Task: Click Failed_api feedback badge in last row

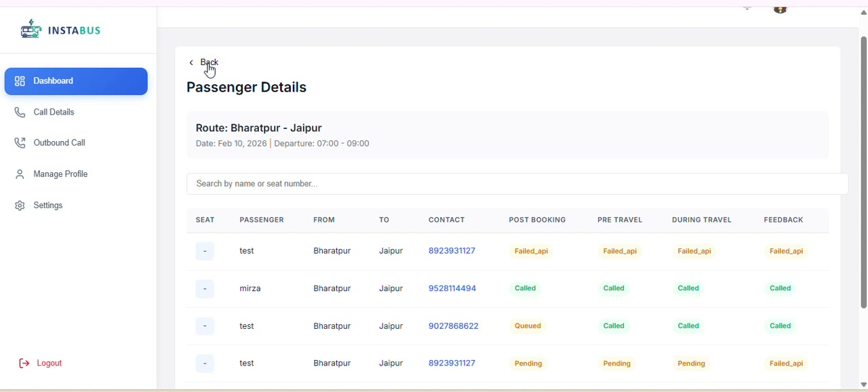Action: point(787,364)
